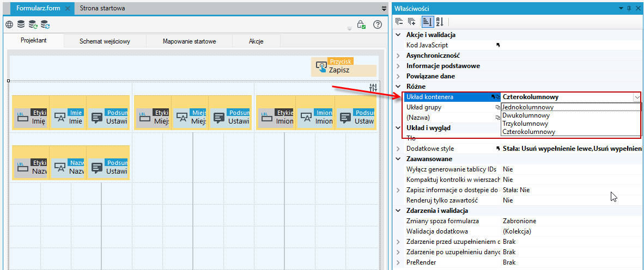Viewport: 644px width, 270px height.
Task: Expand Zdarzenie przed uzupełnieniem property
Action: [398, 241]
